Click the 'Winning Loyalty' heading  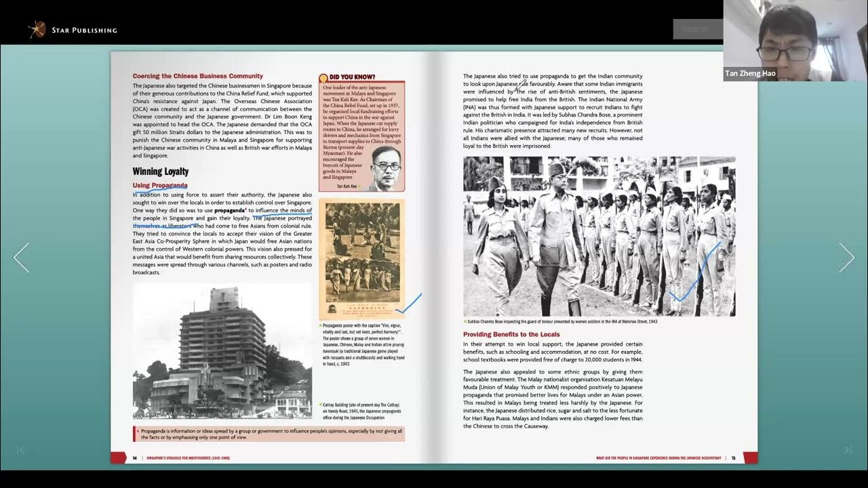(161, 171)
